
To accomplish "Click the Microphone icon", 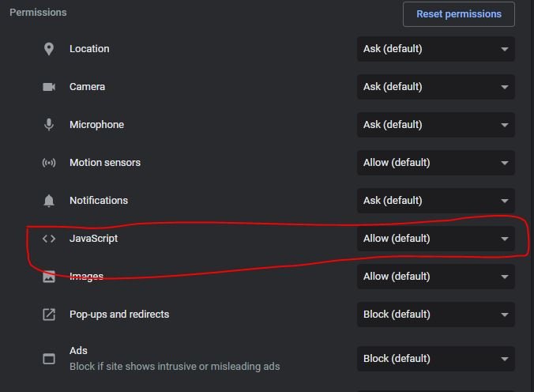I will 49,125.
